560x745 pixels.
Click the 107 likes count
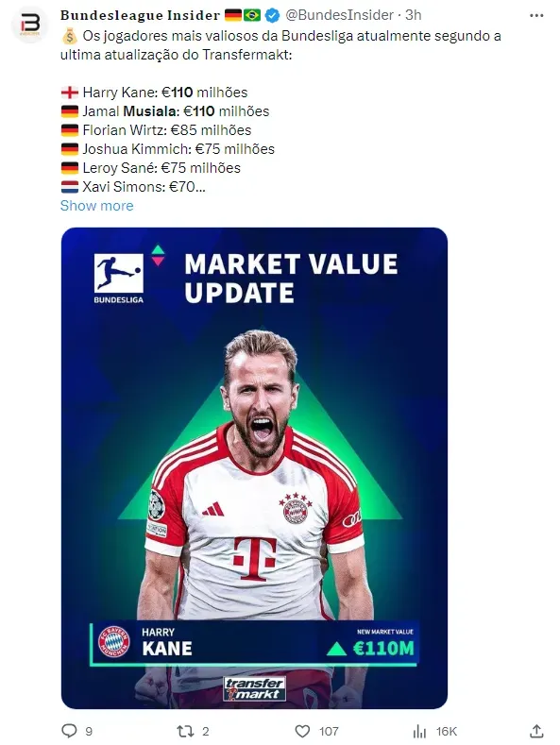(329, 731)
